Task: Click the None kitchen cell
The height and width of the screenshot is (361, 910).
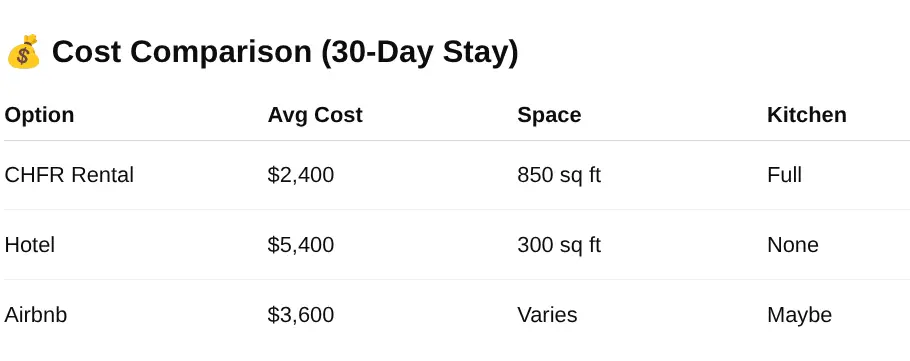Action: point(793,245)
